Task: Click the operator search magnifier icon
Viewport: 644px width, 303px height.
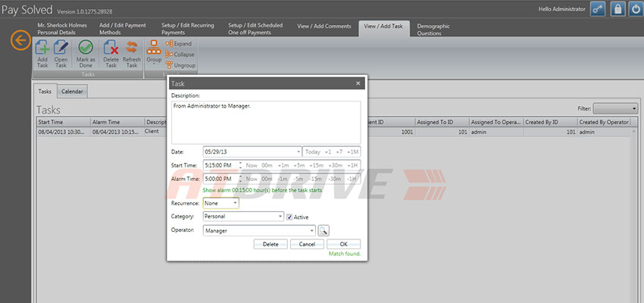Action: [x=324, y=231]
